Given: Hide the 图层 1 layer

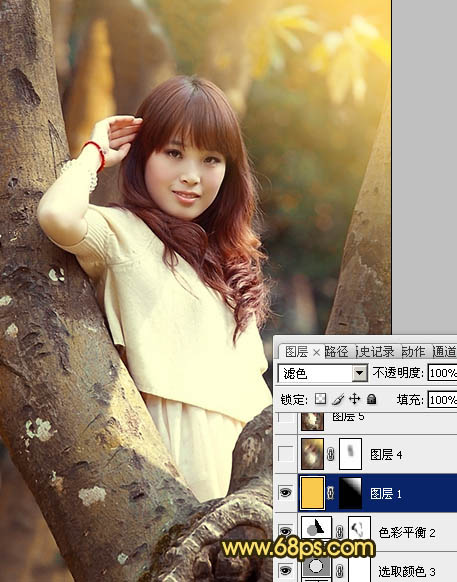Looking at the screenshot, I should coord(285,493).
